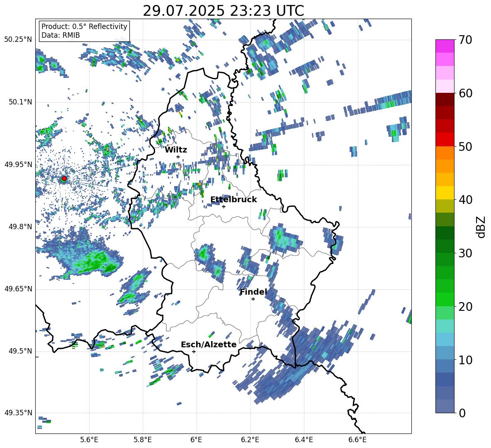Click the 5.8°E longitude label
Viewport: 491px width, 448px height.
tap(143, 440)
